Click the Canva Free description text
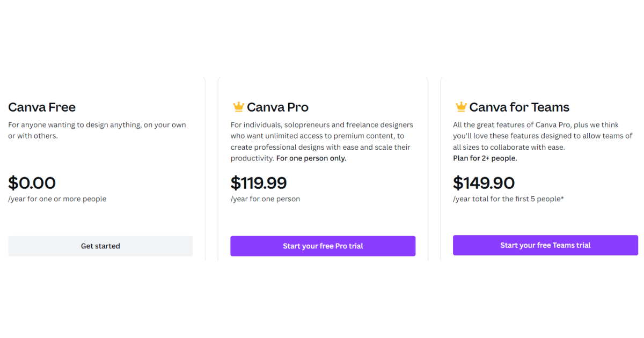 click(97, 130)
